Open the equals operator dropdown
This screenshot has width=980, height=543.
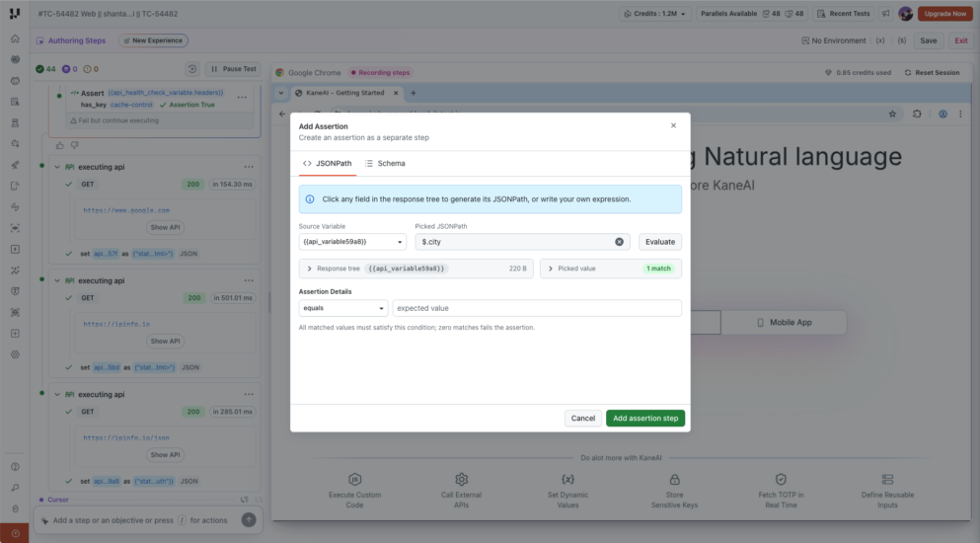coord(343,308)
